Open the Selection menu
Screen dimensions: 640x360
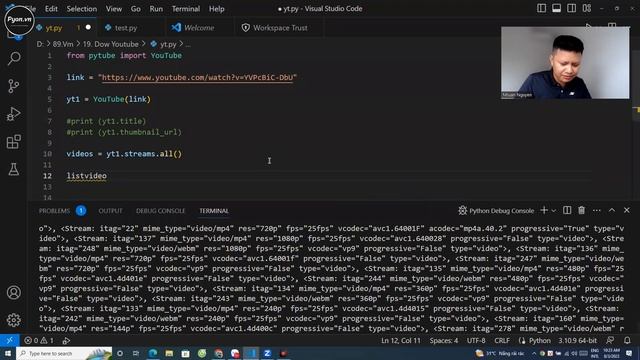[82, 9]
